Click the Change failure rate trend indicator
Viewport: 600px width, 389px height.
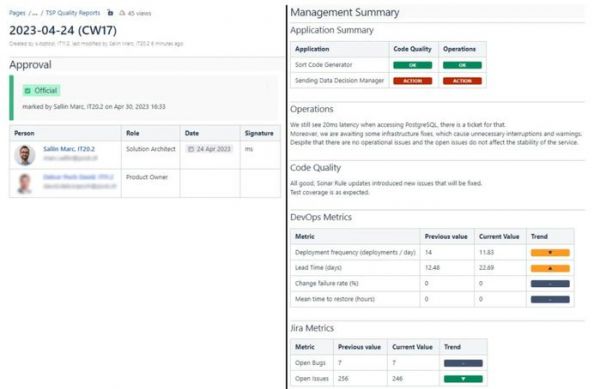[x=550, y=284]
